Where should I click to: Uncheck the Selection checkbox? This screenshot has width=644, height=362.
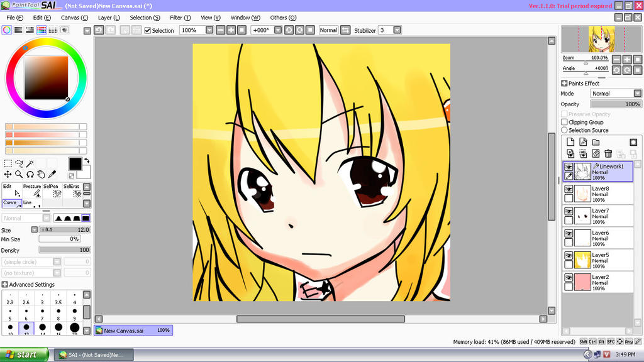148,30
